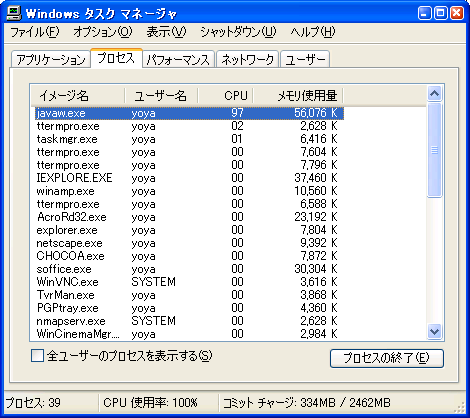Sort by メモリ使用量 column header

298,96
